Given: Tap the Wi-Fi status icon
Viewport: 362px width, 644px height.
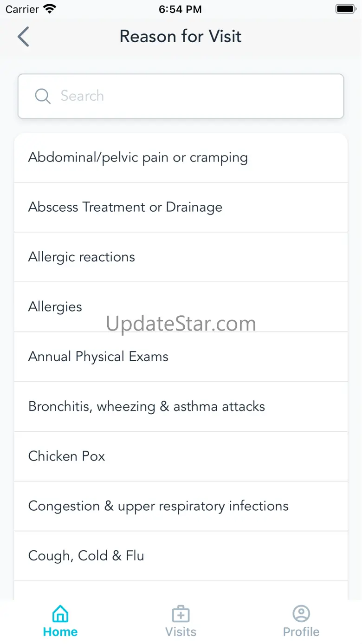Looking at the screenshot, I should (49, 9).
